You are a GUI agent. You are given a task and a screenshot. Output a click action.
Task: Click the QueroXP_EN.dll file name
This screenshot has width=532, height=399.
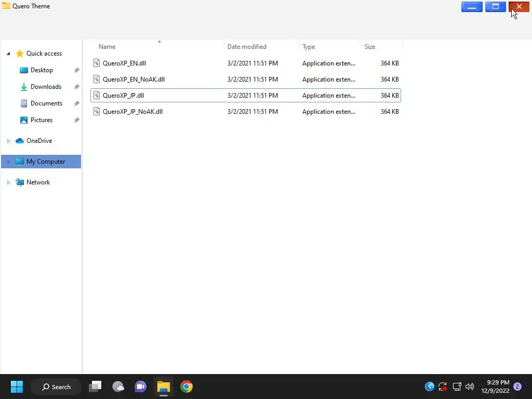124,63
